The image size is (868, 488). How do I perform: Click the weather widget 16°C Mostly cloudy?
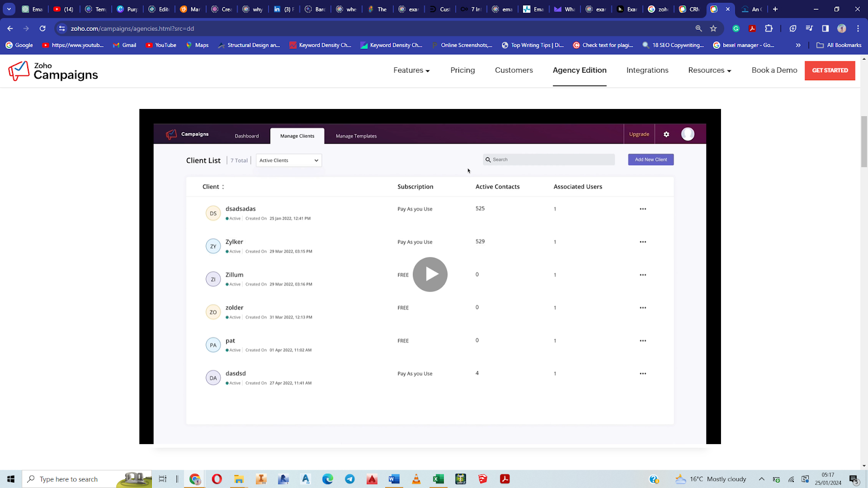pos(710,479)
